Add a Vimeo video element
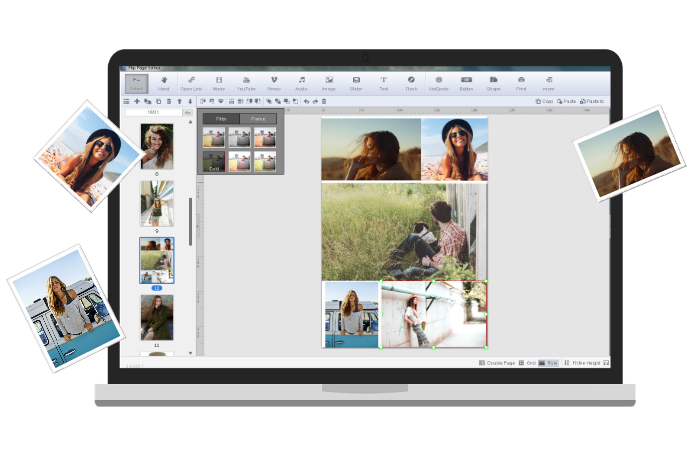This screenshot has height=451, width=700. (273, 82)
